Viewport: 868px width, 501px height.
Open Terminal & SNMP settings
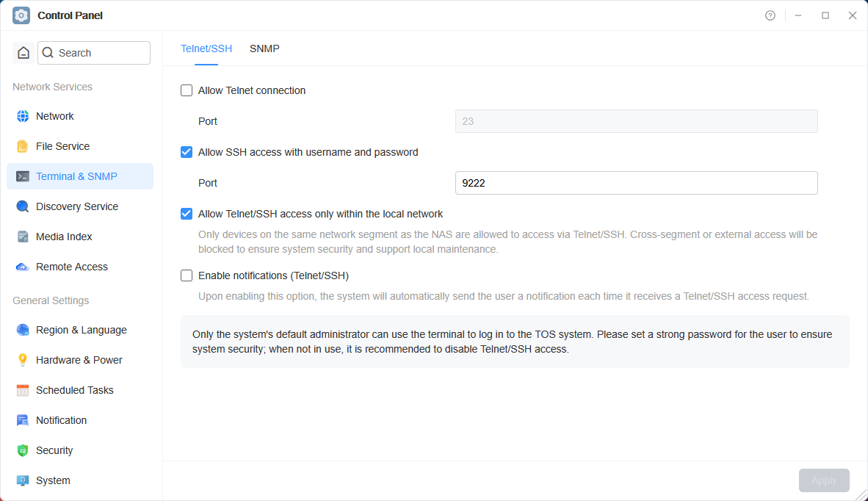(x=75, y=176)
